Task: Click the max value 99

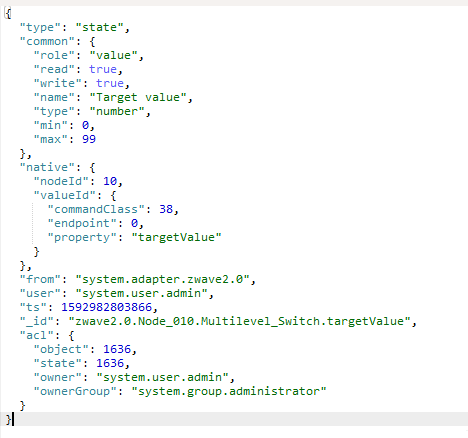Action: [x=89, y=139]
